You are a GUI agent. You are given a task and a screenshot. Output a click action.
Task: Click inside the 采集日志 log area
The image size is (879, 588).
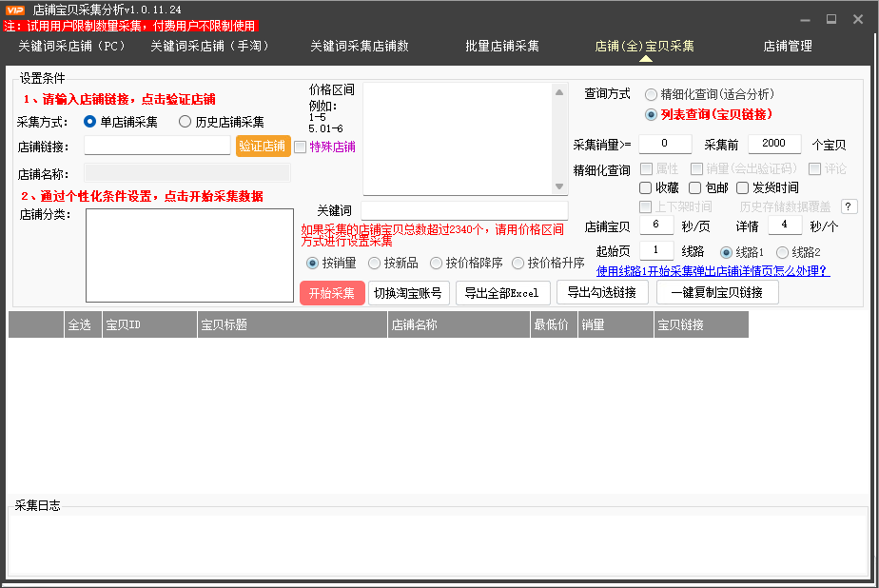tap(438, 543)
